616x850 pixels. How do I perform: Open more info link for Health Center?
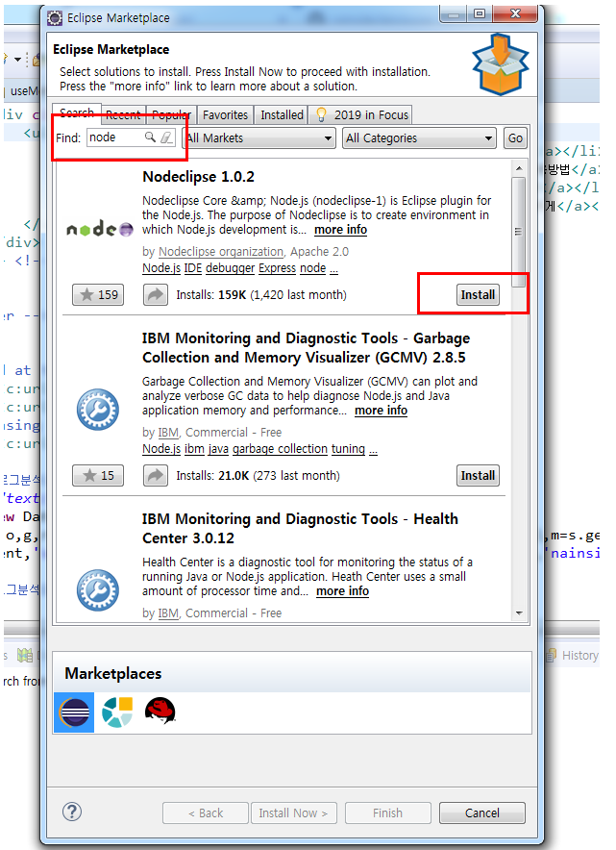342,591
